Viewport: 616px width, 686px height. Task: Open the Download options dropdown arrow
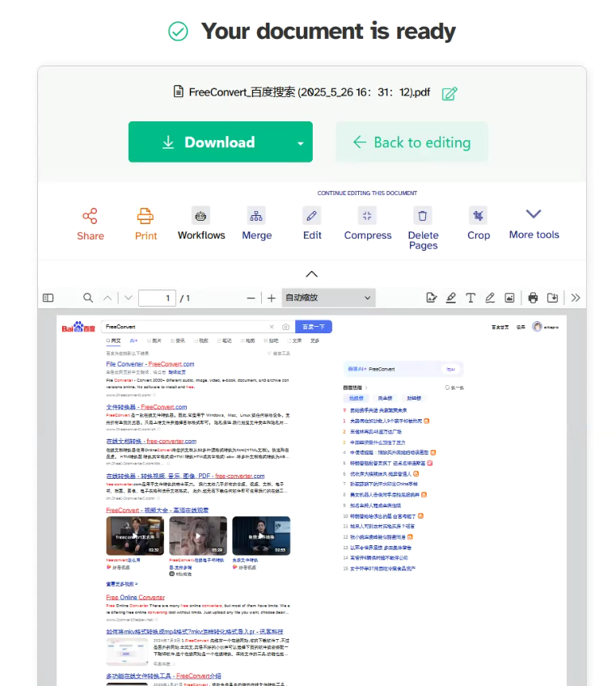(301, 143)
